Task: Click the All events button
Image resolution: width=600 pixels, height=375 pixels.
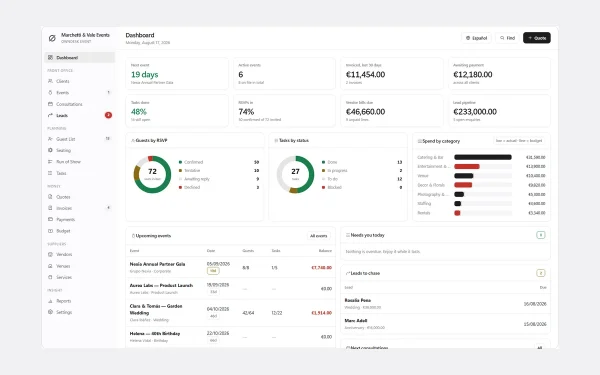Action: (318, 236)
